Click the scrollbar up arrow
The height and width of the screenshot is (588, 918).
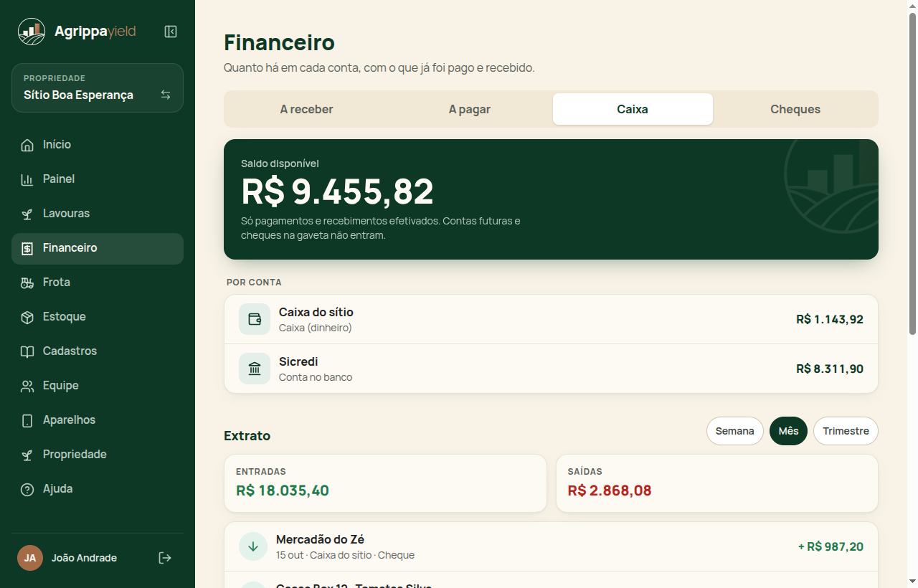click(912, 6)
